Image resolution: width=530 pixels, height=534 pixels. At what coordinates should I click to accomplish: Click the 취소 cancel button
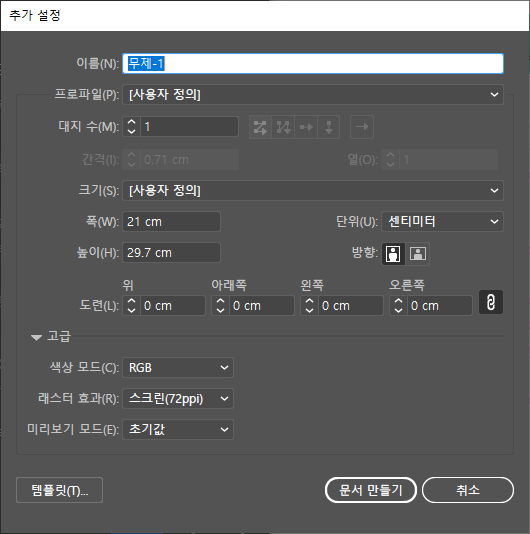468,490
